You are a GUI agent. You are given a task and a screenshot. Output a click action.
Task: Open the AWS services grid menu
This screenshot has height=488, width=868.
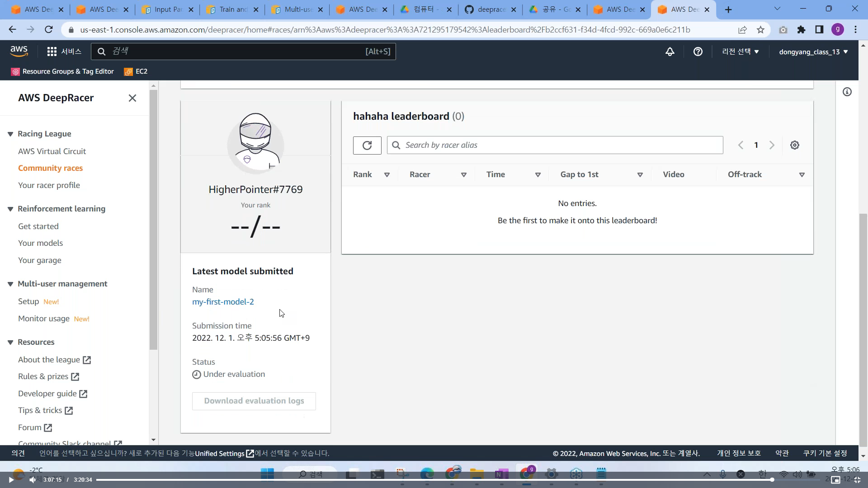tap(52, 52)
